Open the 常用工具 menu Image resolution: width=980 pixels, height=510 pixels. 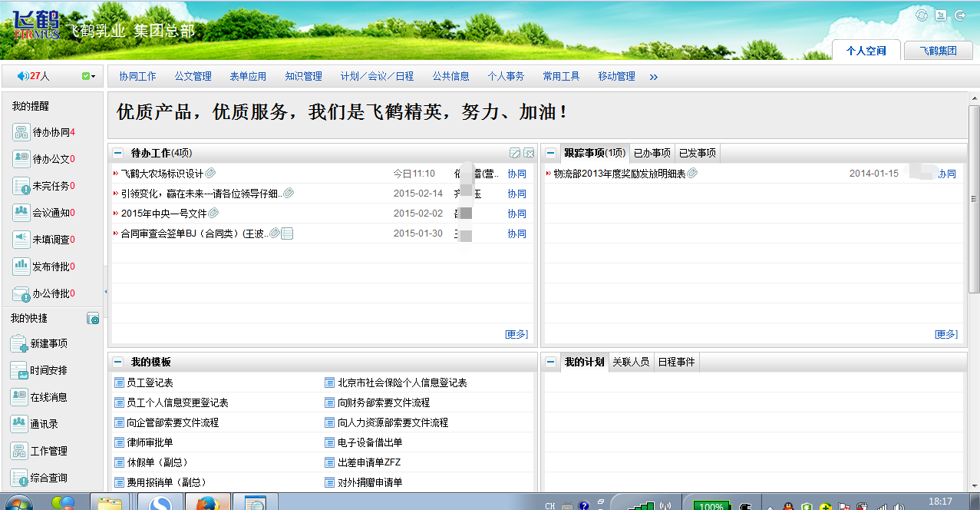(561, 76)
